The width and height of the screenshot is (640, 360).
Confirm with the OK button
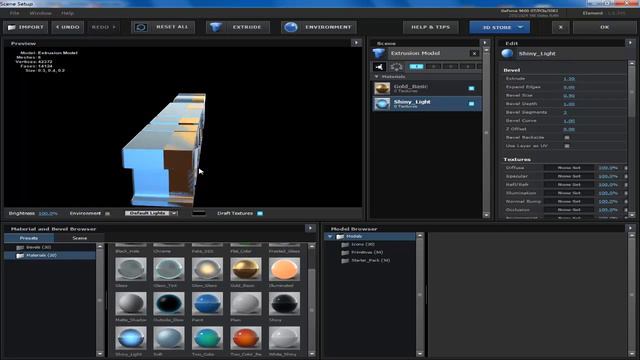(604, 27)
